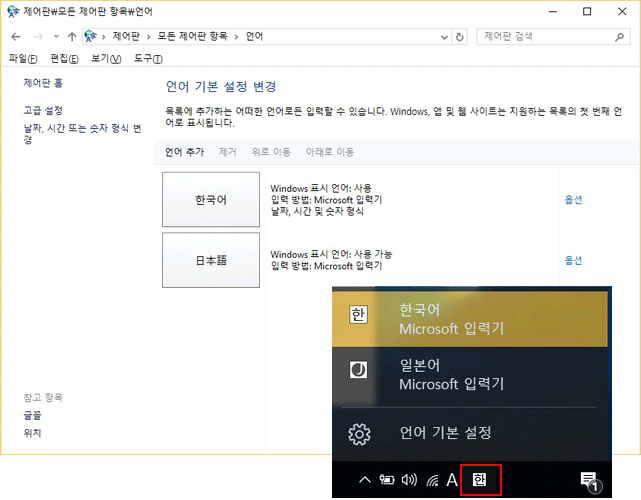Click the Control Panel address bar icon
This screenshot has width=641, height=500.
[90, 37]
